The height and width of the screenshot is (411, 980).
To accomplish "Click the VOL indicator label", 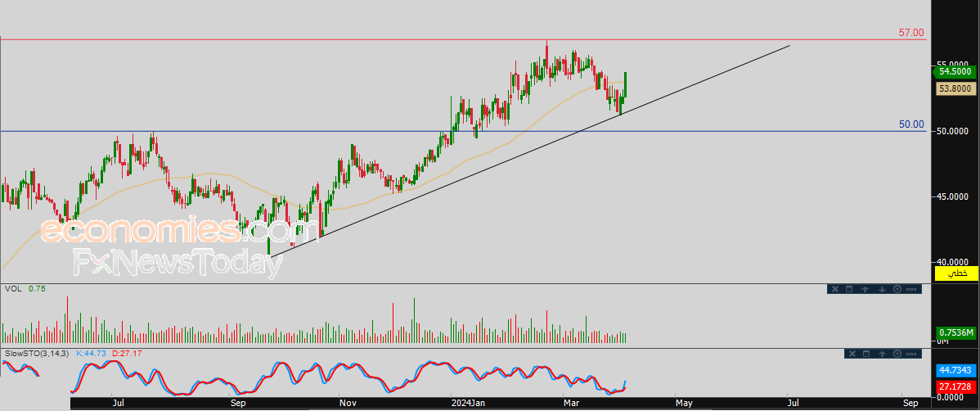I will click(13, 289).
